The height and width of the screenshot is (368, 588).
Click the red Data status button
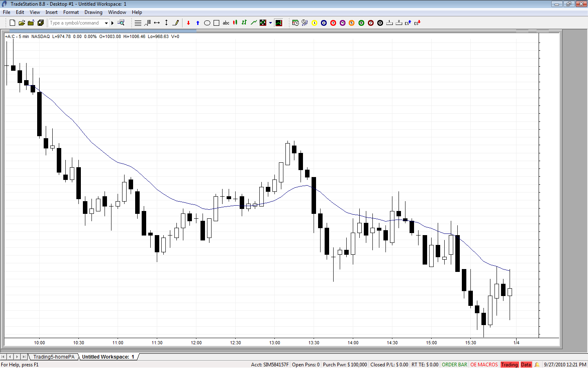click(526, 365)
